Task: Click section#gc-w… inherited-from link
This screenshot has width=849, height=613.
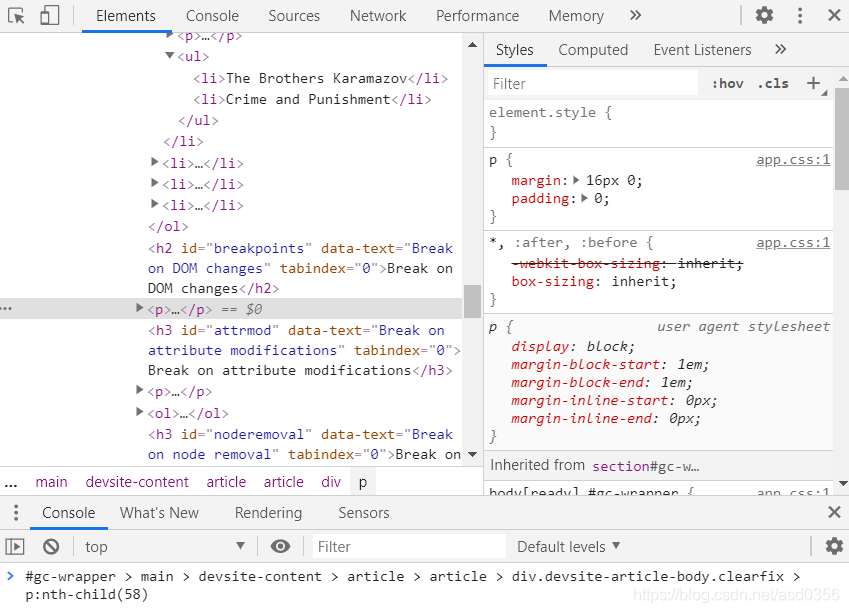Action: [645, 466]
